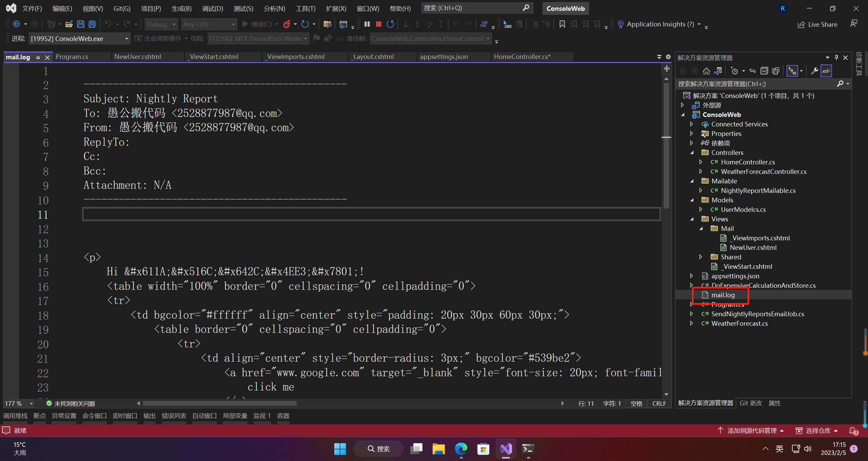Open Microsoft Edge from taskbar
The width and height of the screenshot is (868, 461).
(461, 449)
